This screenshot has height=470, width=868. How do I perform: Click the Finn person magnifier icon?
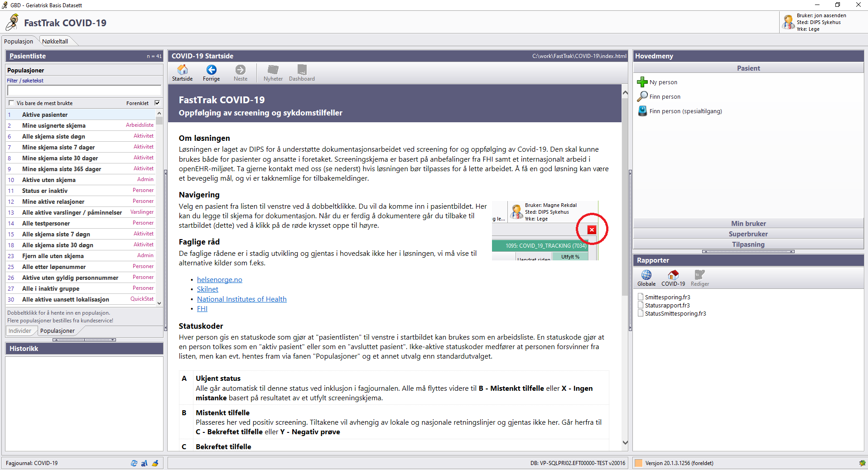coord(642,96)
